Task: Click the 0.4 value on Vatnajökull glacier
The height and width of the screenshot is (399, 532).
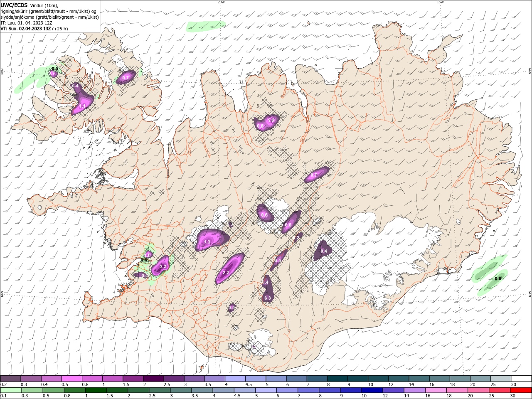Action: [324, 251]
